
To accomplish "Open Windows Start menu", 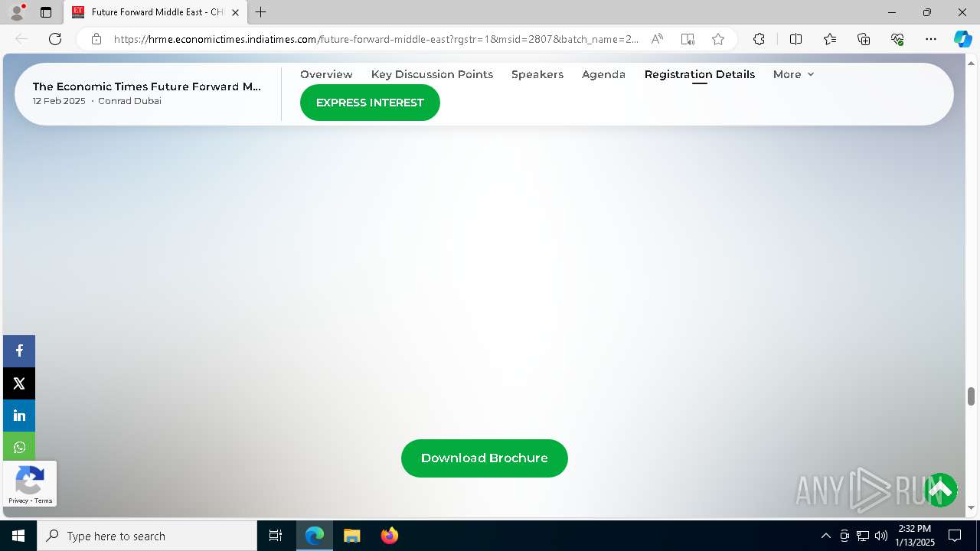I will click(x=18, y=536).
